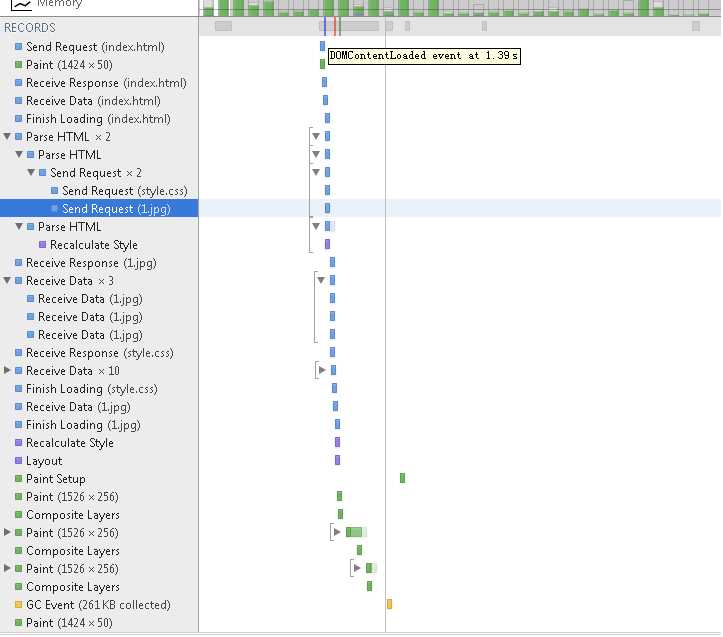Collapse the Parse HTML × 2 record group
The width and height of the screenshot is (723, 637).
pos(7,137)
